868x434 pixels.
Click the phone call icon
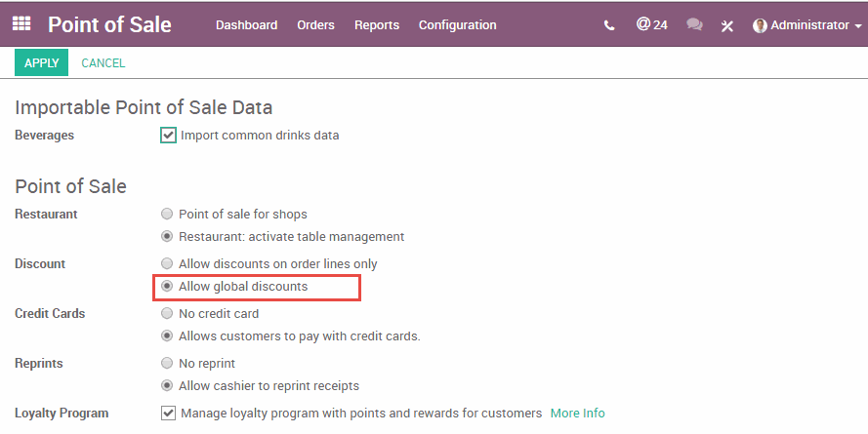coord(610,25)
